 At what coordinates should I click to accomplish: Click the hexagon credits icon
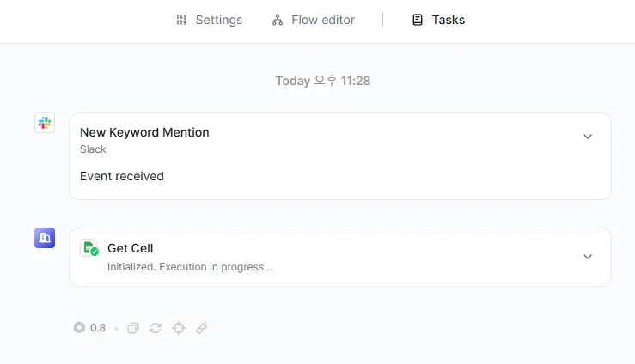[80, 328]
